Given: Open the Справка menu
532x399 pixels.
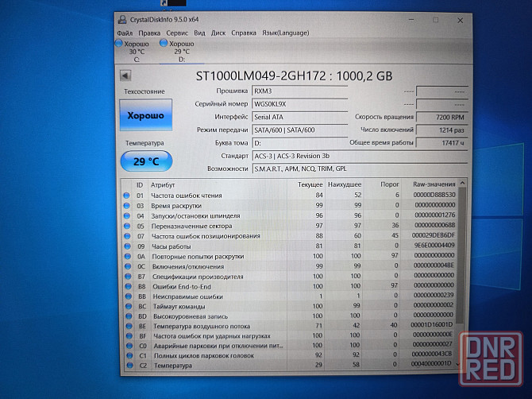Looking at the screenshot, I should tap(244, 33).
